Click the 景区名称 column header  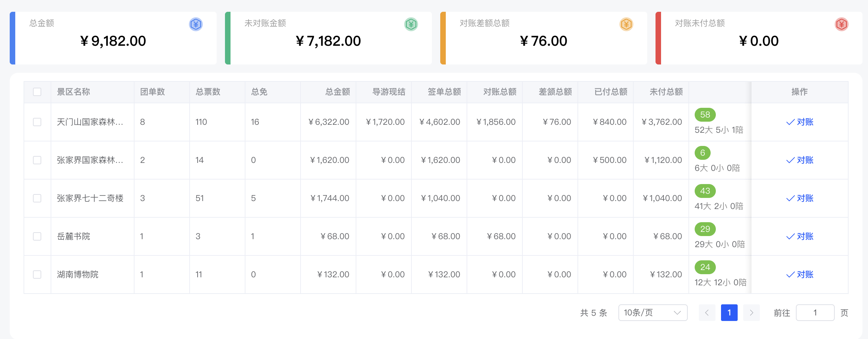point(73,92)
